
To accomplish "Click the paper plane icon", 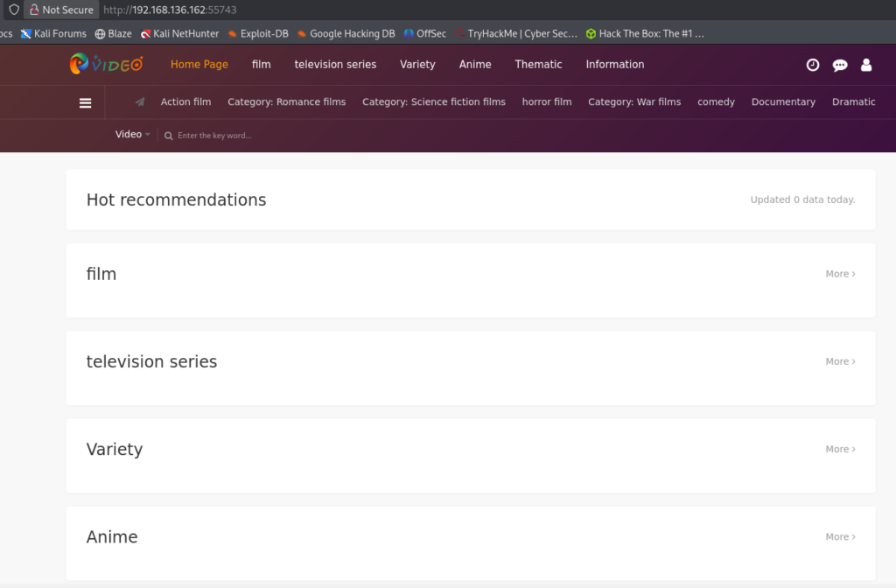I will (x=140, y=102).
